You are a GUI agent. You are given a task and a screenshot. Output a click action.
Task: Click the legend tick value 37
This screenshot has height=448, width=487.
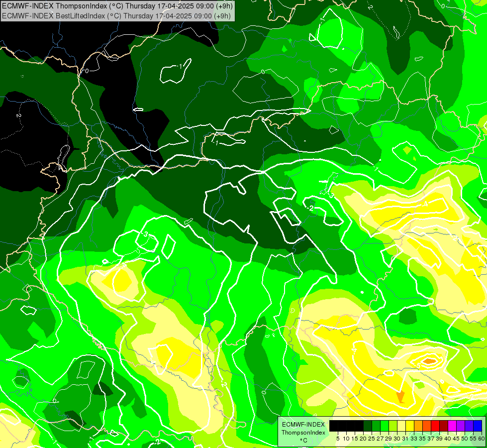pyautogui.click(x=431, y=439)
